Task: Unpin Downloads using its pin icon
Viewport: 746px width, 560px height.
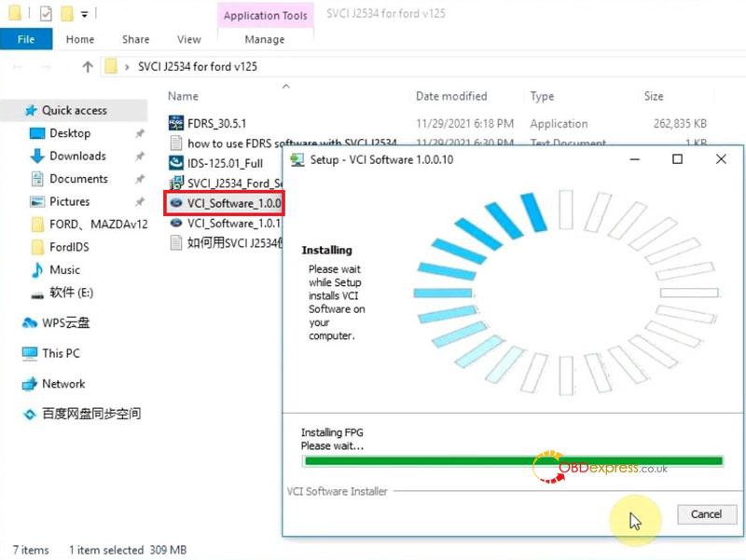Action: (x=140, y=156)
